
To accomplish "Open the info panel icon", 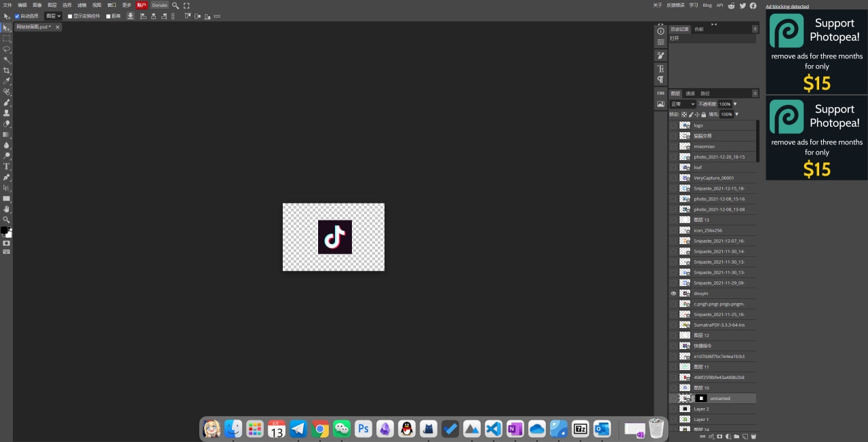I will 660,31.
